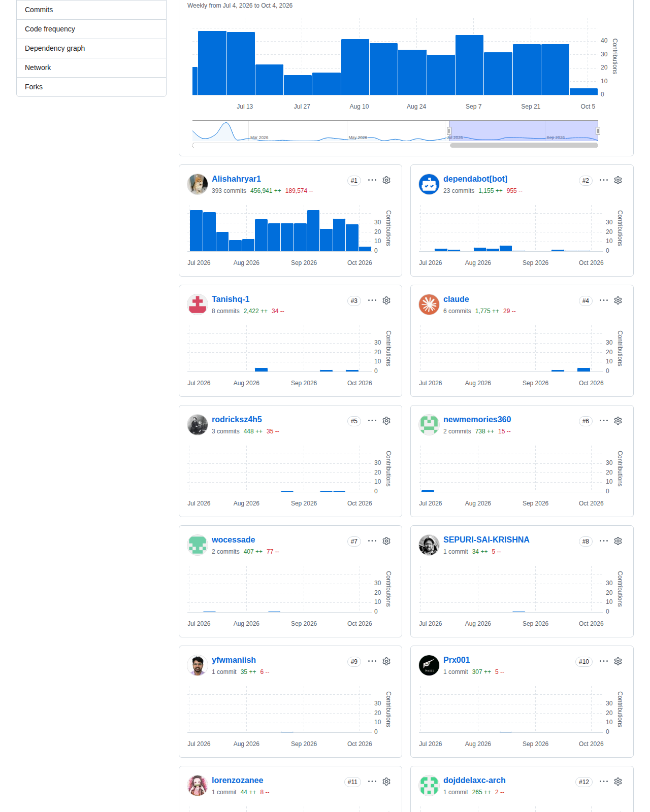Open the claude contributor link
The height and width of the screenshot is (812, 650).
coord(456,299)
